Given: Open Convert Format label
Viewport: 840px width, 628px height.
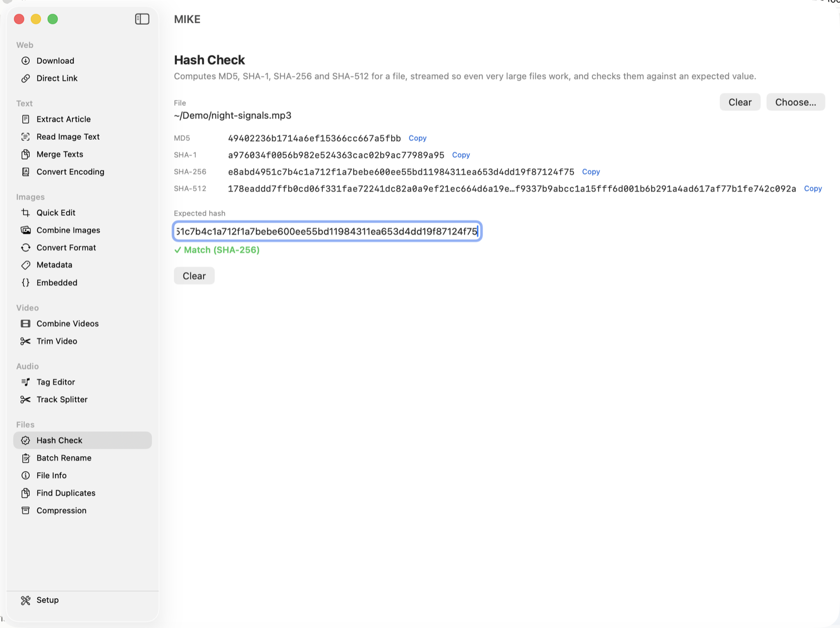Looking at the screenshot, I should [x=66, y=247].
